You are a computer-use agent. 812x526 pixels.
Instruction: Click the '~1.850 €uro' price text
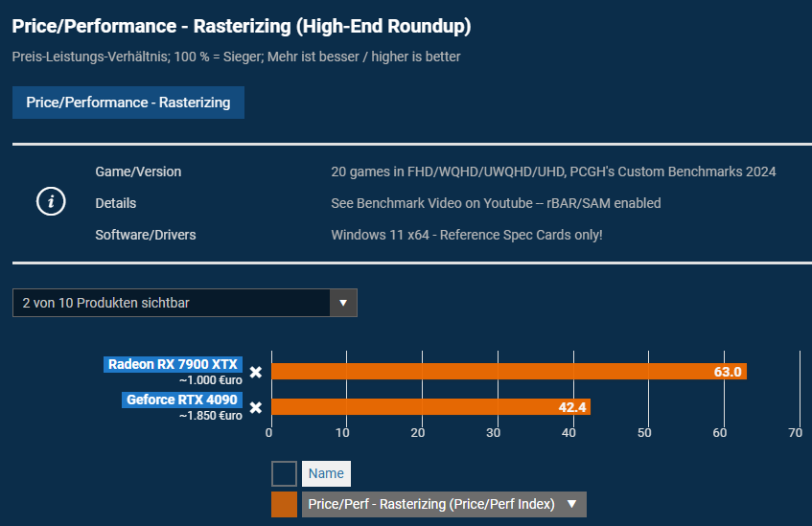coord(211,416)
